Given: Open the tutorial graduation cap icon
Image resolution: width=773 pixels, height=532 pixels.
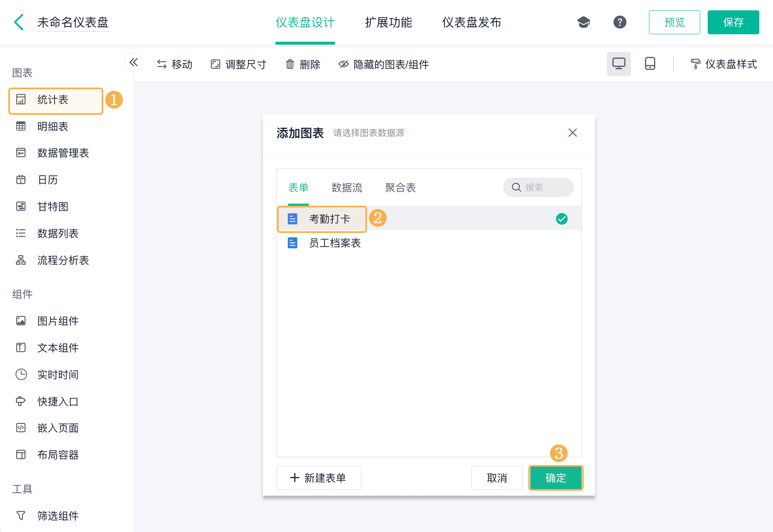Looking at the screenshot, I should coord(583,22).
